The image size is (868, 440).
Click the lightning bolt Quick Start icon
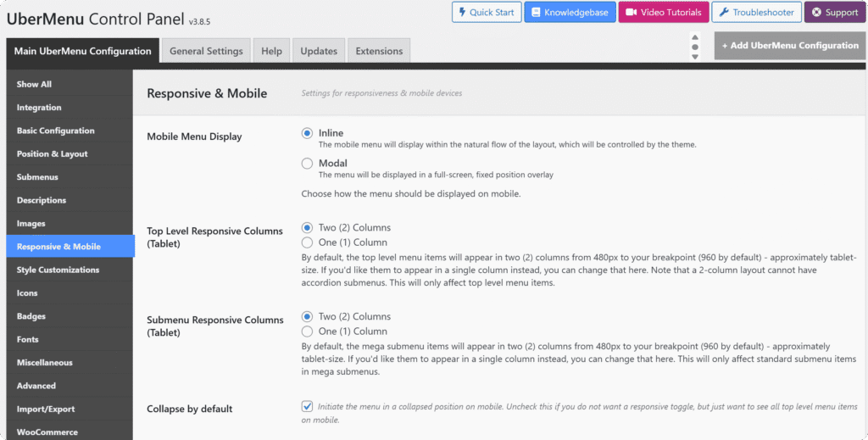click(x=462, y=12)
